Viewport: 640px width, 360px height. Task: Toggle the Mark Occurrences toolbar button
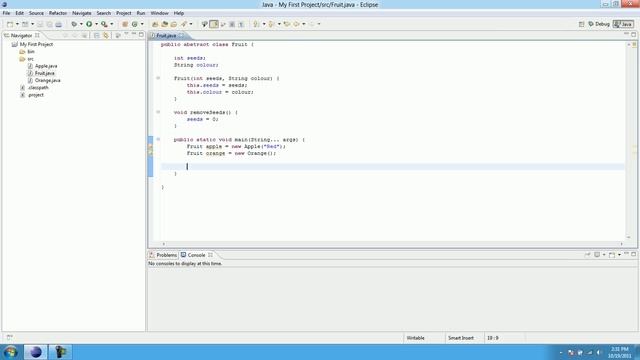214,24
